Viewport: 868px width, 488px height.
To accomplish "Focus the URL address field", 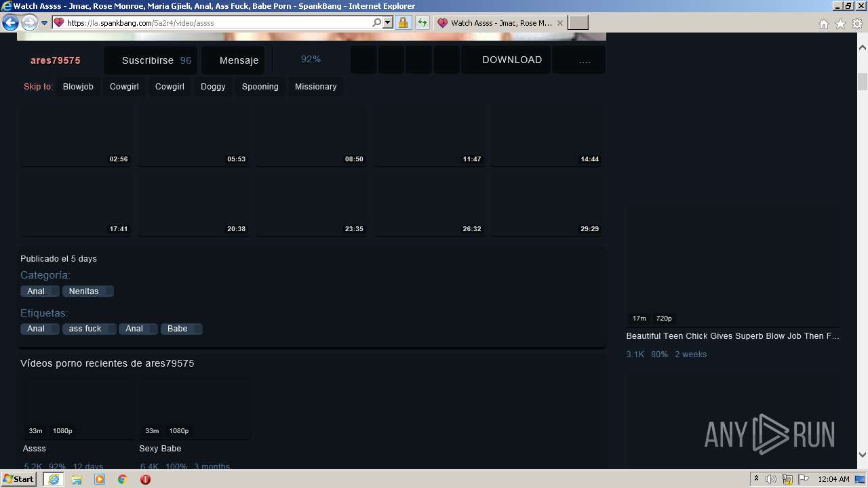I will click(x=218, y=22).
